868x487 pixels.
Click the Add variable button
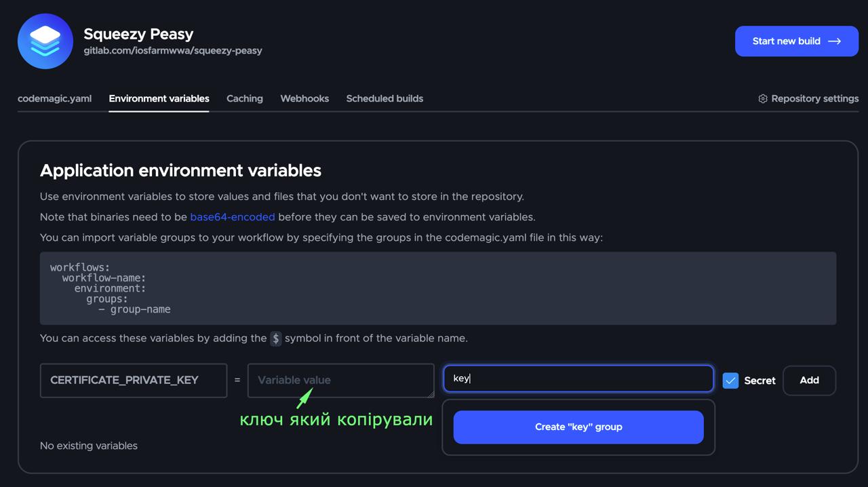[809, 381]
